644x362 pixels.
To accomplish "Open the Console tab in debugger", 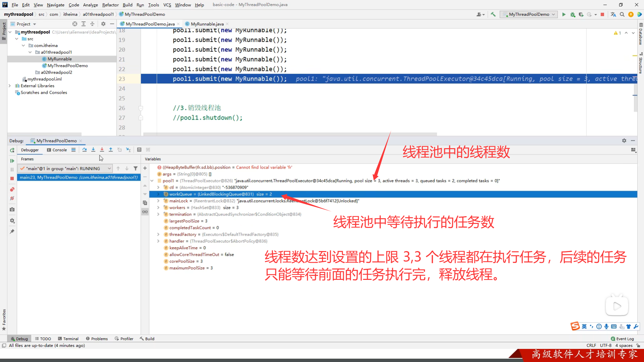I will click(x=57, y=150).
